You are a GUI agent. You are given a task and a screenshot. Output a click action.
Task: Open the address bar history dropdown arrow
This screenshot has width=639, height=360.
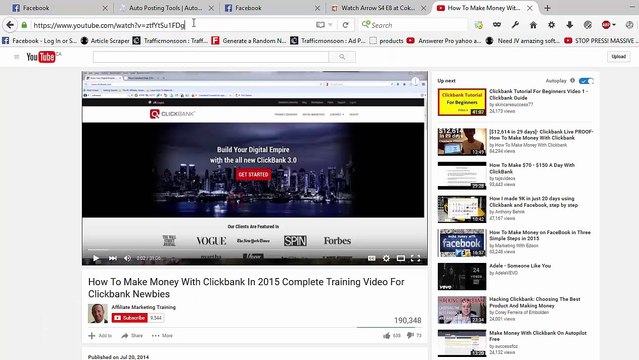331,25
